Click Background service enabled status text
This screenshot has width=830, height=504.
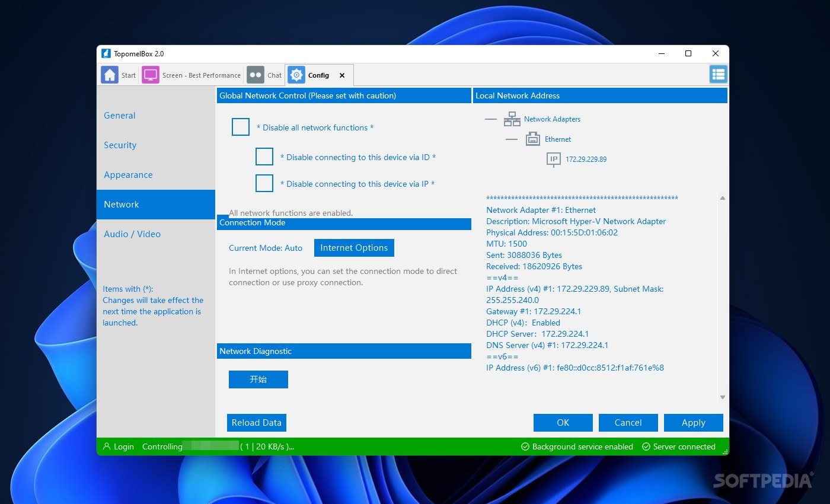point(583,446)
